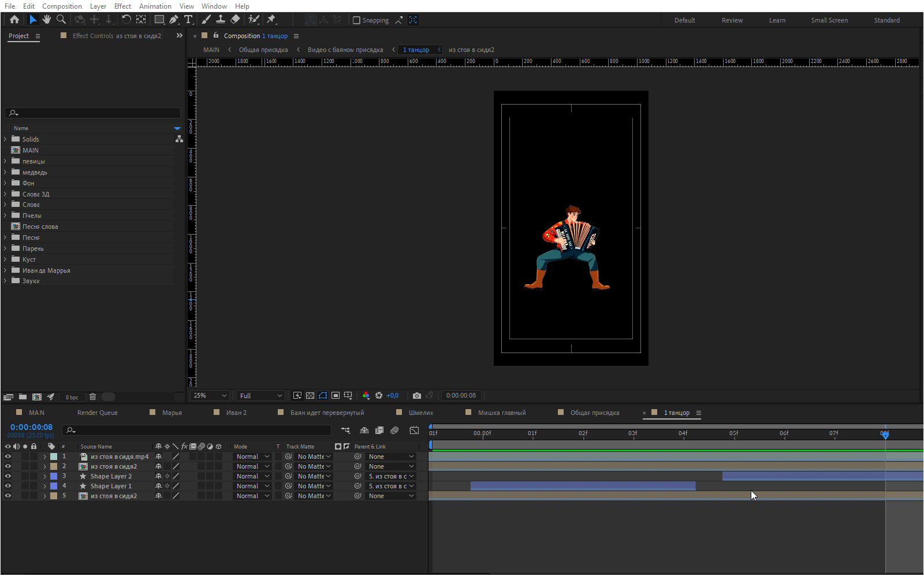
Task: Switch to the Learn workspace
Action: [777, 20]
